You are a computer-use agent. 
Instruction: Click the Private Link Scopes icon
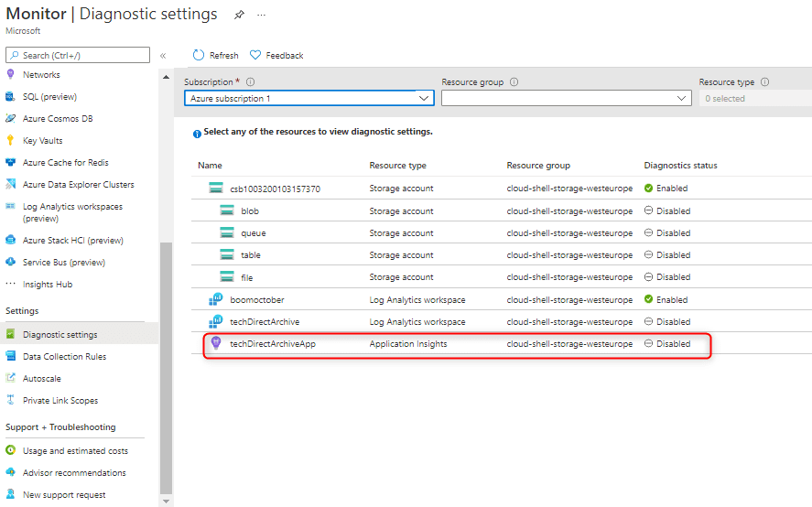[x=10, y=400]
